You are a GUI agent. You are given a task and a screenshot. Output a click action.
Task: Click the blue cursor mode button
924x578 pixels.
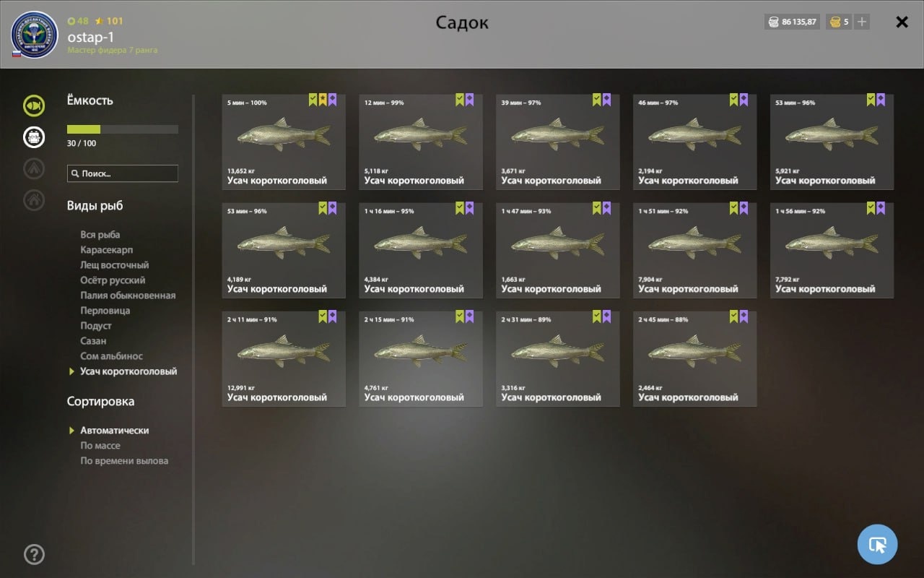pos(877,544)
